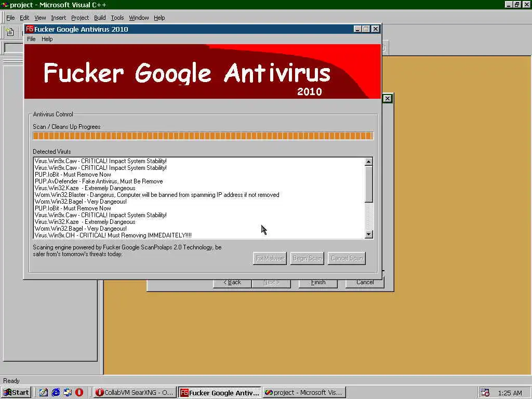Click Finish in the wizard dialog
The width and height of the screenshot is (532, 399).
318,283
